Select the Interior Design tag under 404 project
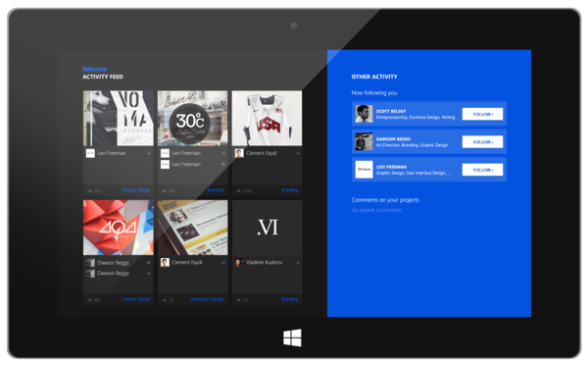Viewport: 588px width, 366px height. [x=136, y=299]
